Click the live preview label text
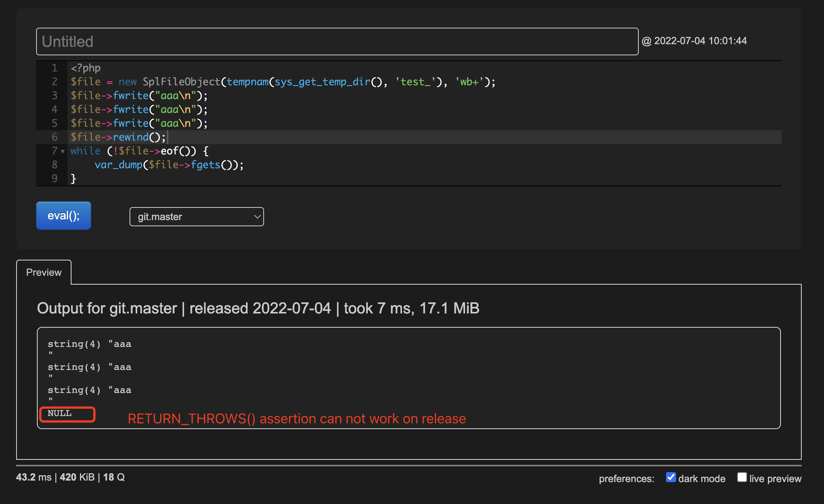Viewport: 824px width, 504px height. 775,479
